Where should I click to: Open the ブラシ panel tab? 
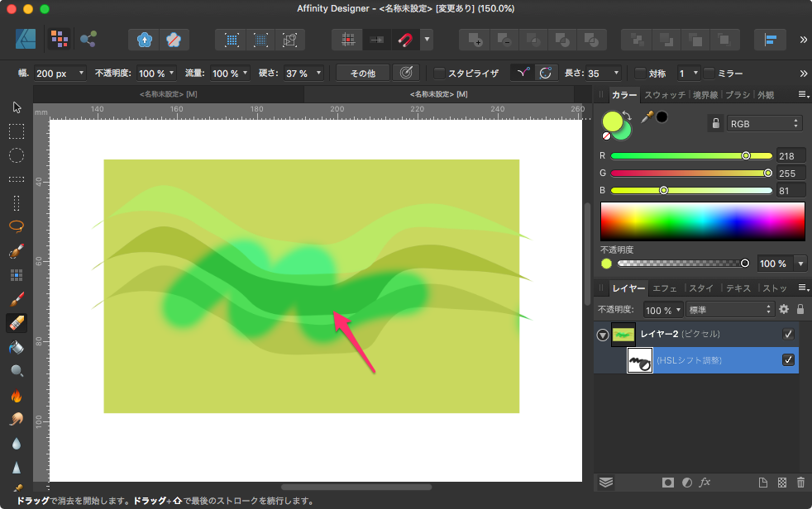pyautogui.click(x=737, y=95)
